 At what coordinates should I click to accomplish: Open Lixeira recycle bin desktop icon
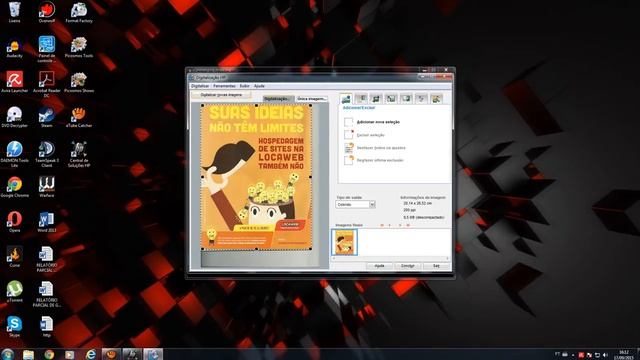(14, 12)
